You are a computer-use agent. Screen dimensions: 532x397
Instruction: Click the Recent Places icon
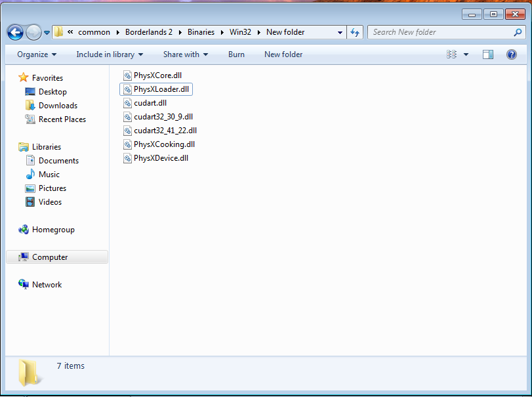point(30,119)
